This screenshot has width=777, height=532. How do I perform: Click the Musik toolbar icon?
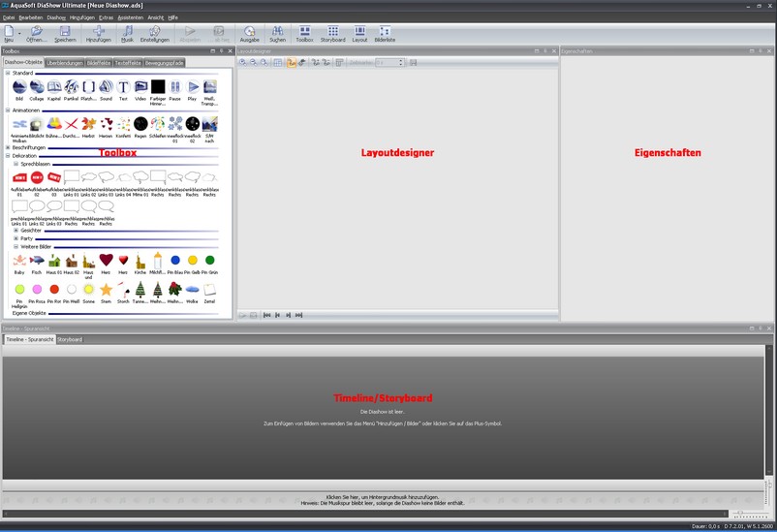(127, 34)
